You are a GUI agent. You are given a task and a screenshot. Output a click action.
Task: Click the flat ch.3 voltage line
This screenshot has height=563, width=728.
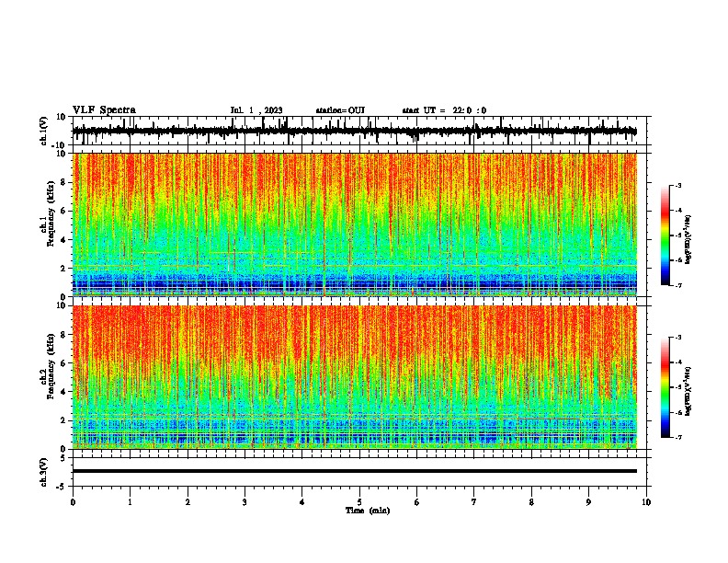pos(355,471)
